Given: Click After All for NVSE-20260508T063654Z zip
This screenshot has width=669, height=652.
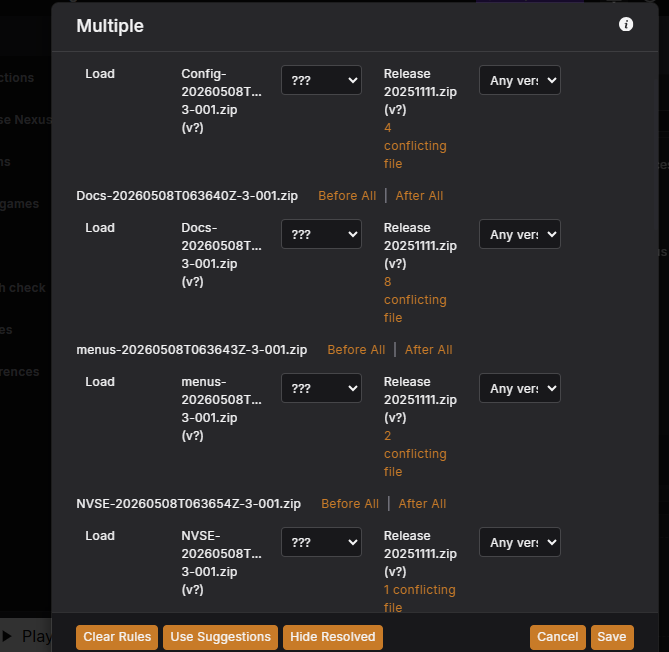Looking at the screenshot, I should pyautogui.click(x=422, y=504).
